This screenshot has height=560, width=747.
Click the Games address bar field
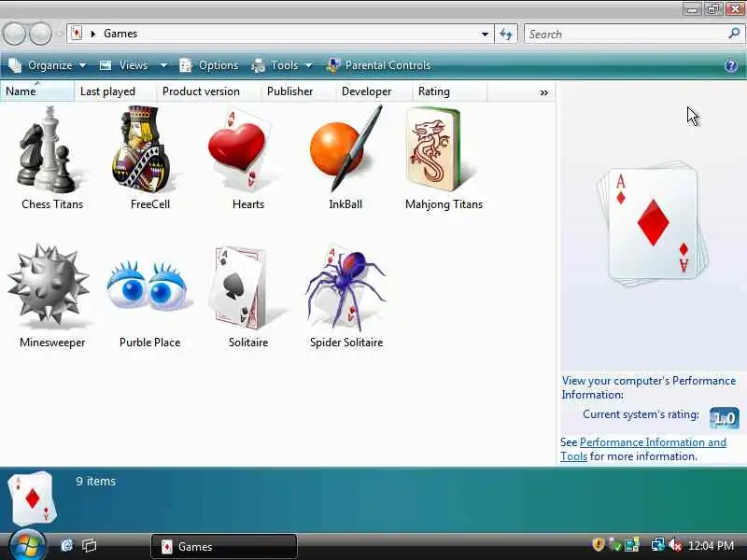pyautogui.click(x=280, y=34)
